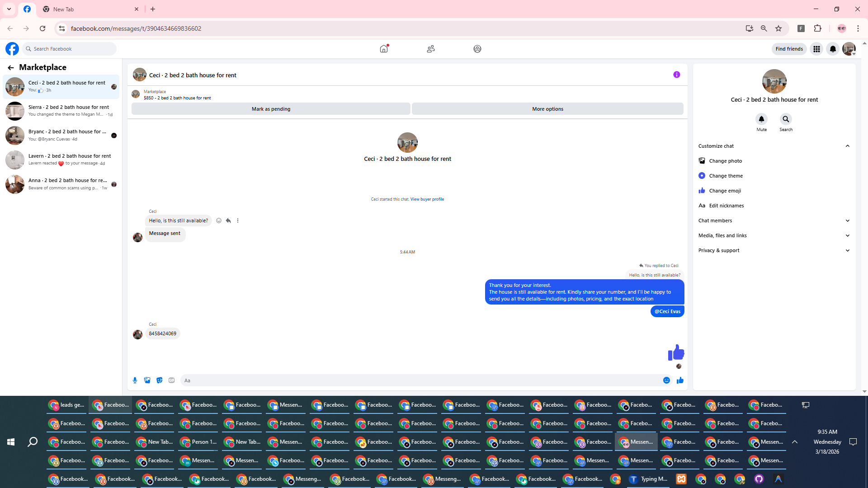Open the emoji picker in message box

pos(666,380)
